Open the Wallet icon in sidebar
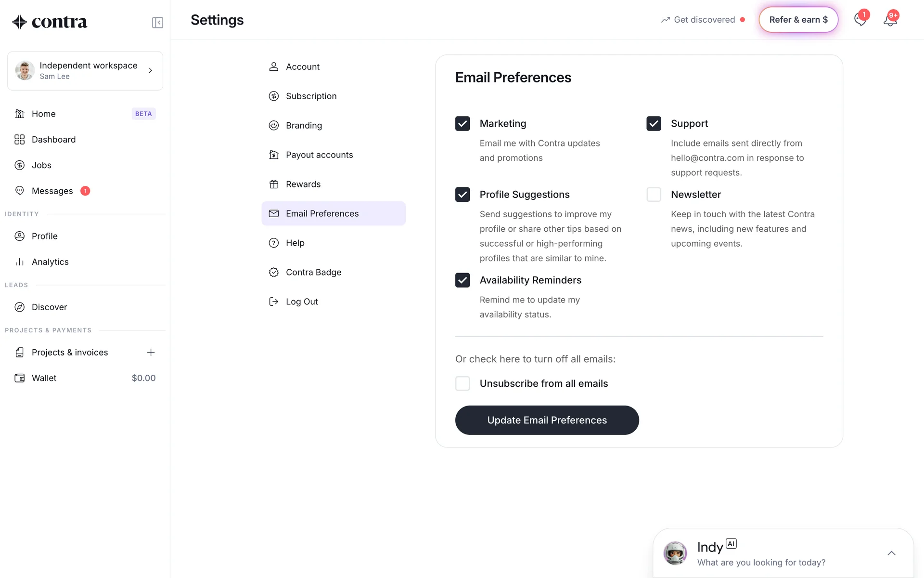Viewport: 924px width, 578px height. click(20, 378)
